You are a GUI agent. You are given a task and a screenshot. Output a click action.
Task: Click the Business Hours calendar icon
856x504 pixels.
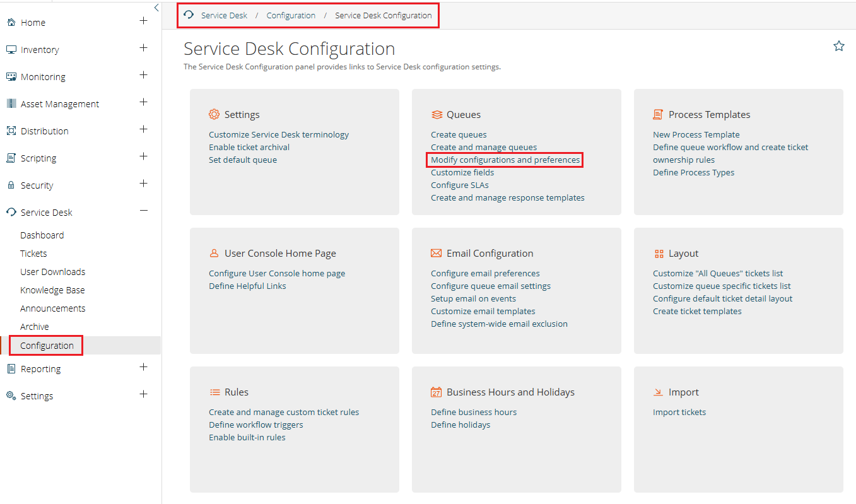pyautogui.click(x=437, y=392)
